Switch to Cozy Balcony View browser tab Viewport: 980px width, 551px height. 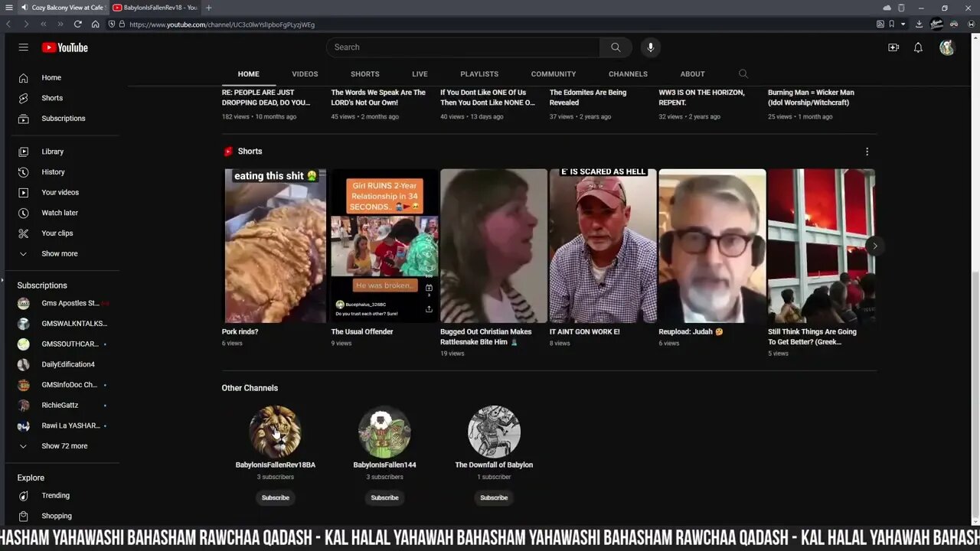[x=63, y=8]
